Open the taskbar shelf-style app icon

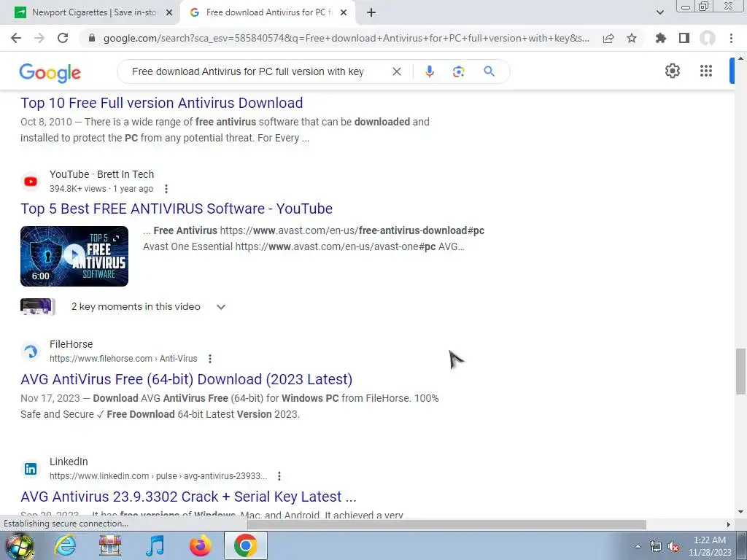(x=109, y=545)
